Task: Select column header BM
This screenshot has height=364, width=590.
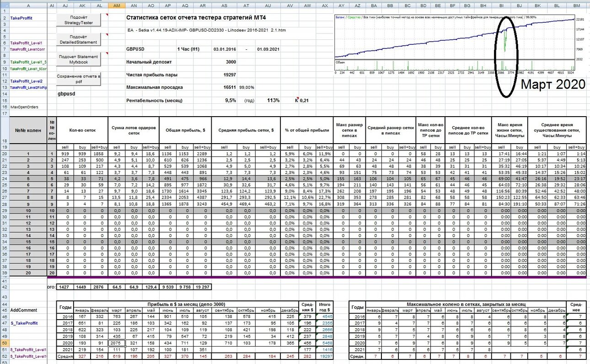Action: (576, 5)
